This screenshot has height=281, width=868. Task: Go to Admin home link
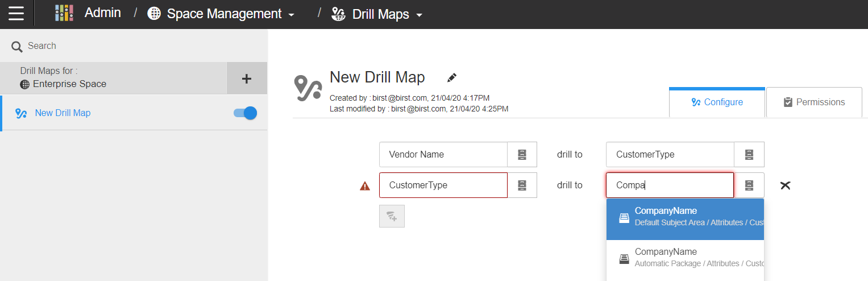pyautogui.click(x=102, y=13)
